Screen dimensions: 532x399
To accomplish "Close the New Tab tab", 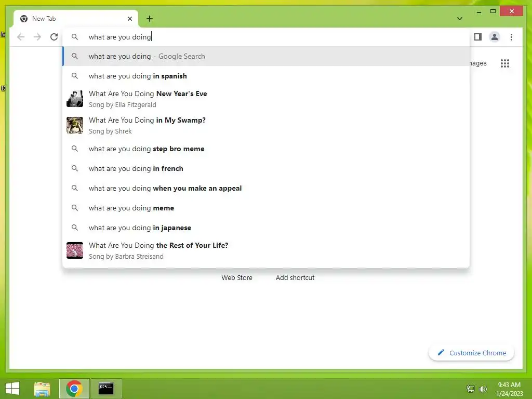I will [x=129, y=19].
